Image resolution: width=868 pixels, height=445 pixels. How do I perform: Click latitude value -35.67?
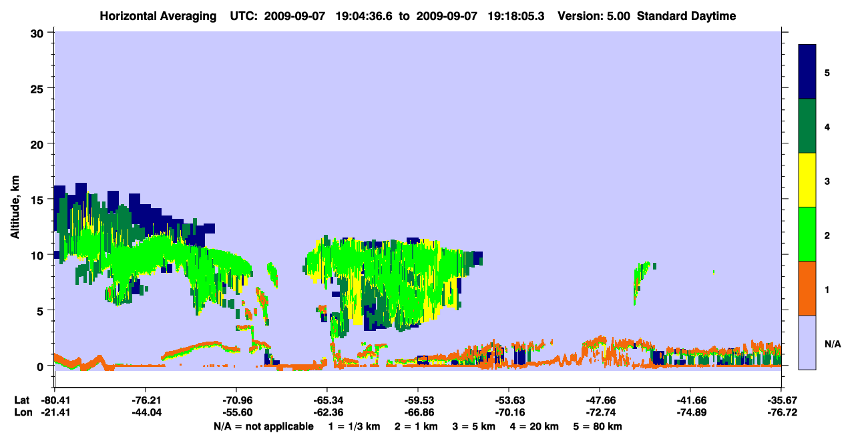point(781,400)
